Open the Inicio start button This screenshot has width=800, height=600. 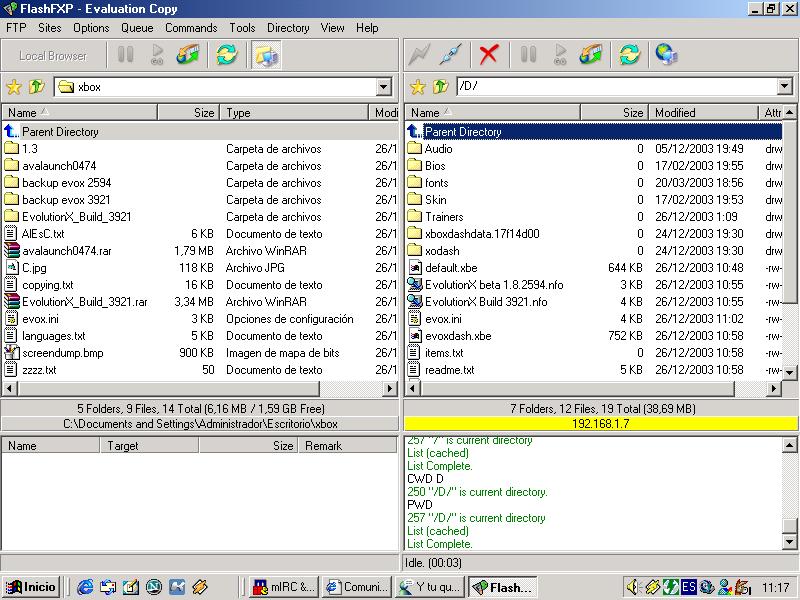[x=31, y=587]
